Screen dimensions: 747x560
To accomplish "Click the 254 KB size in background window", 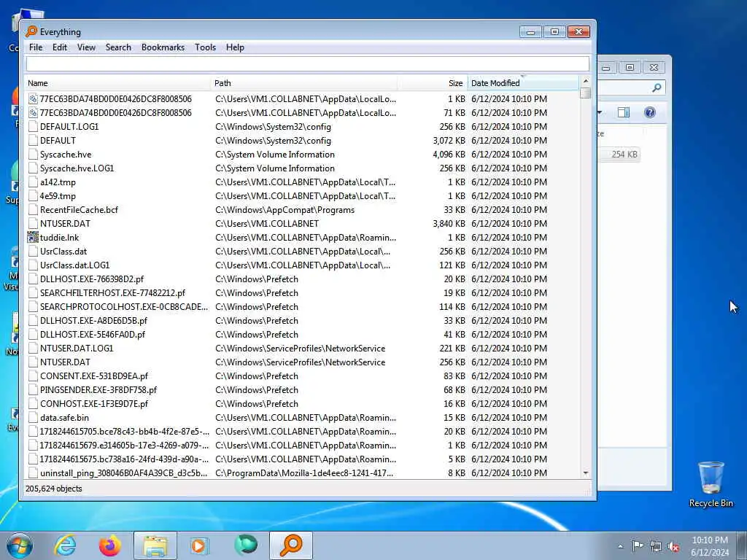I will [624, 155].
